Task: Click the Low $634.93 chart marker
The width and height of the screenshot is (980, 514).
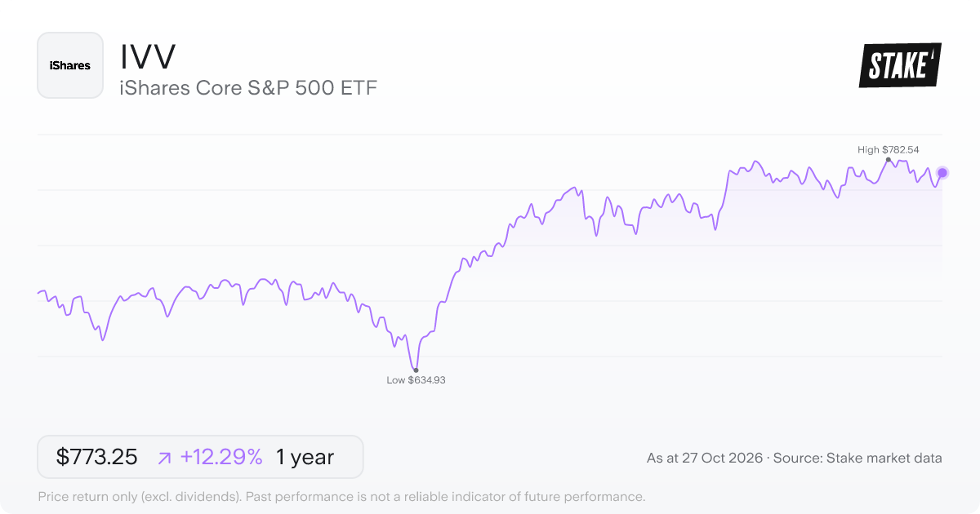Action: click(x=416, y=370)
